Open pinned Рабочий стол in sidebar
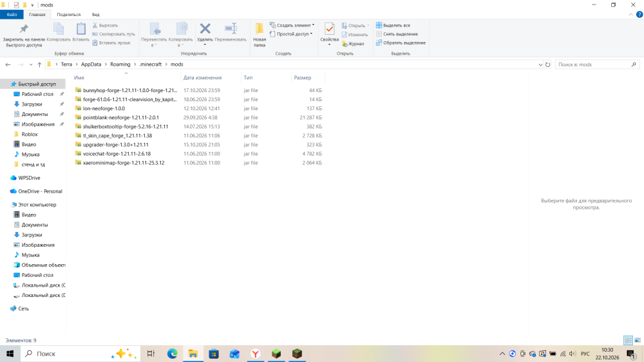644x362 pixels. [37, 94]
